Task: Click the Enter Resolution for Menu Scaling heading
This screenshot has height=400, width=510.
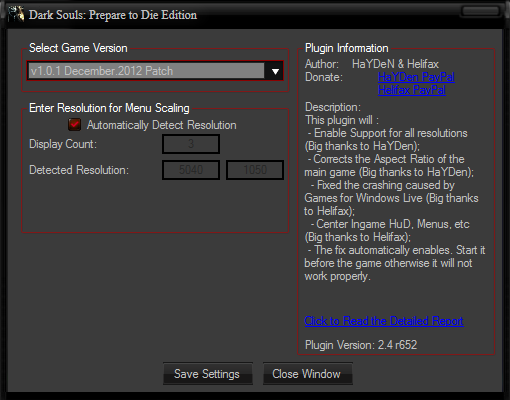Action: pyautogui.click(x=109, y=108)
